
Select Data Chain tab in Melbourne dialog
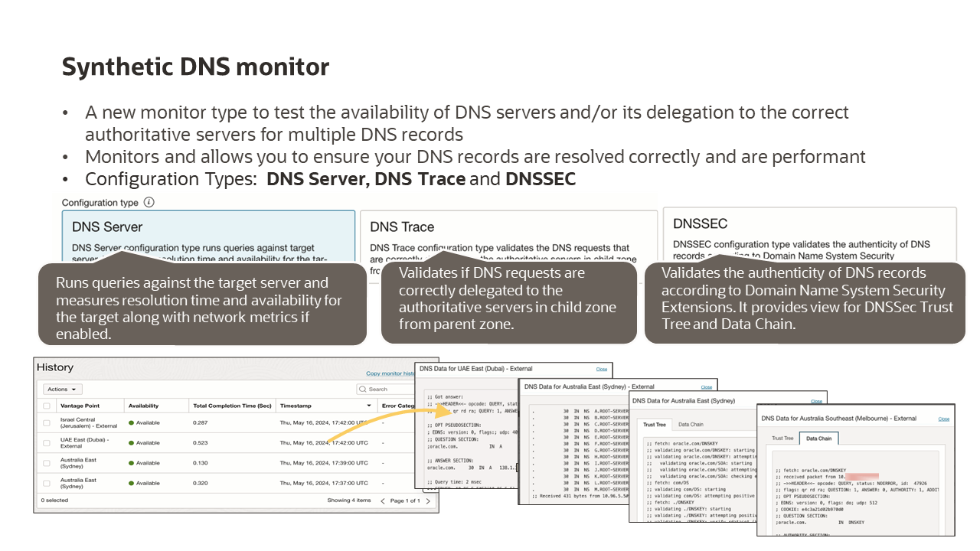tap(818, 439)
